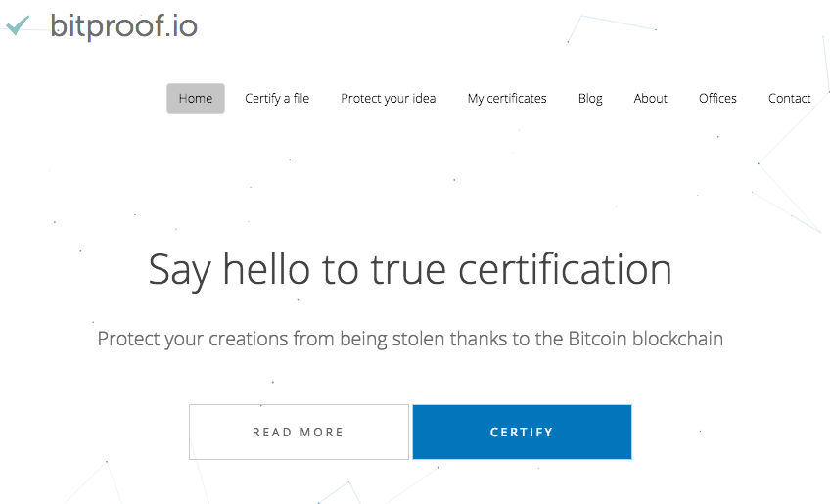Click the 'Protect your creations' tagline text
Image resolution: width=831 pixels, height=504 pixels.
pyautogui.click(x=410, y=340)
